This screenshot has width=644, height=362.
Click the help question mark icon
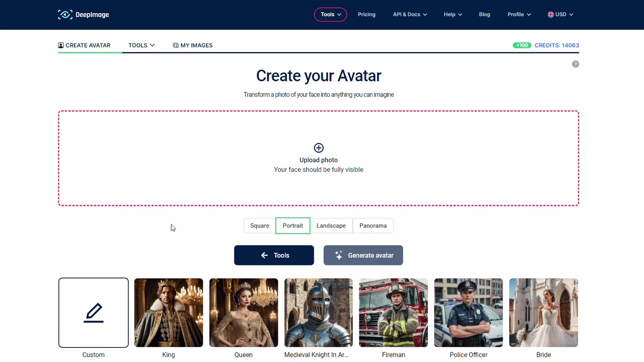[575, 64]
